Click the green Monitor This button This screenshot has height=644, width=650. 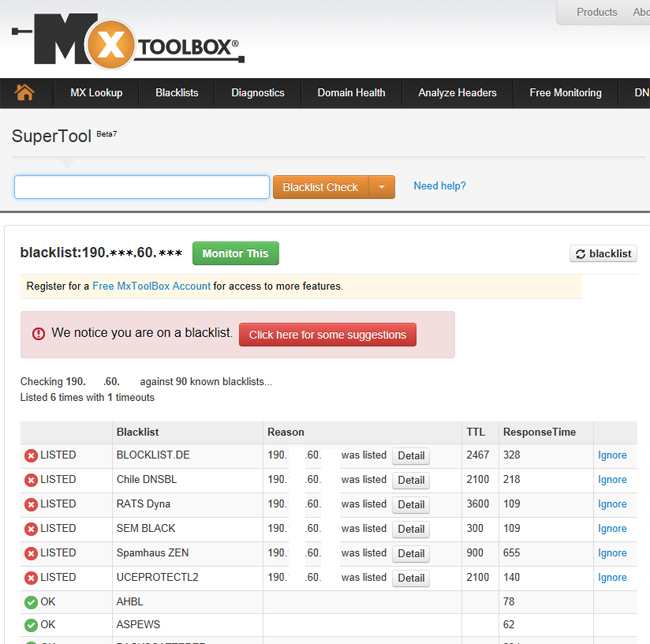pos(235,253)
